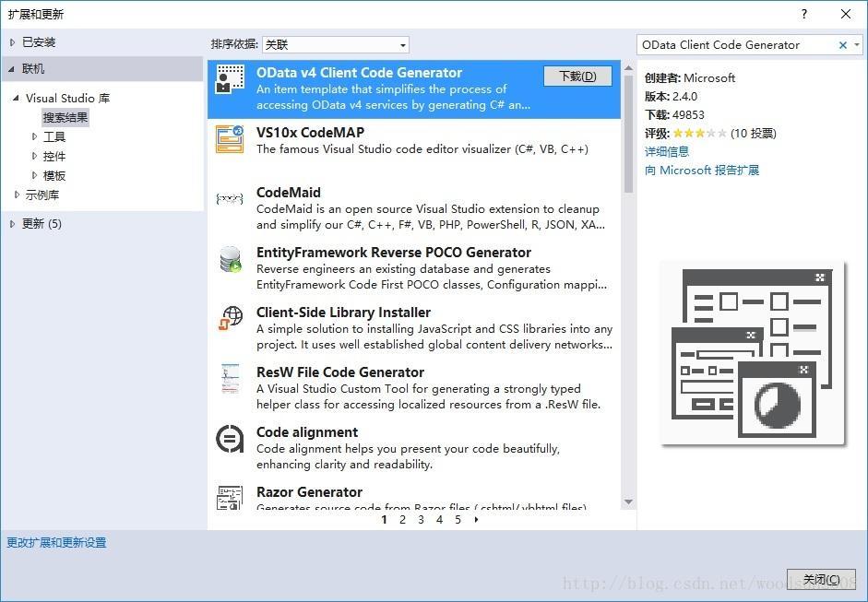Click the EntityFramework Reverse POCO Generator icon
This screenshot has width=868, height=602.
click(230, 259)
